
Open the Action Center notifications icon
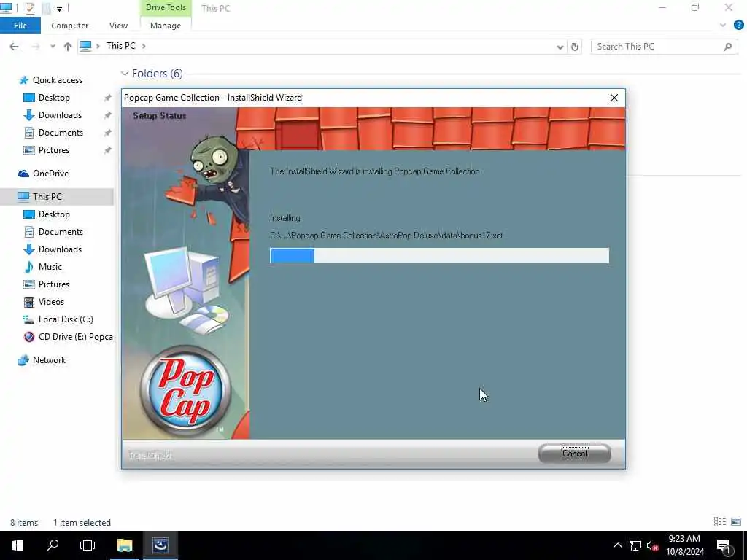724,545
